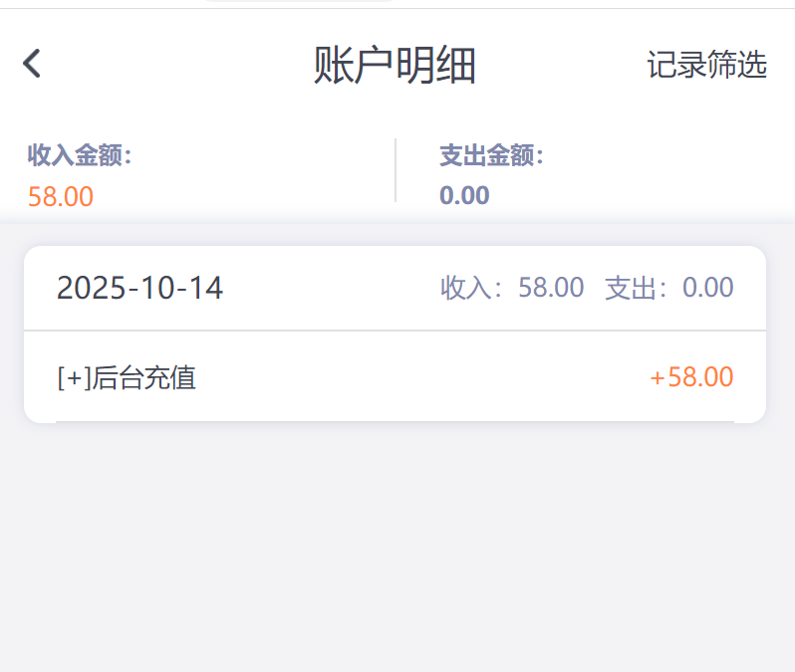Click the vertical divider between income and expense
795x672 pixels.
[x=396, y=170]
